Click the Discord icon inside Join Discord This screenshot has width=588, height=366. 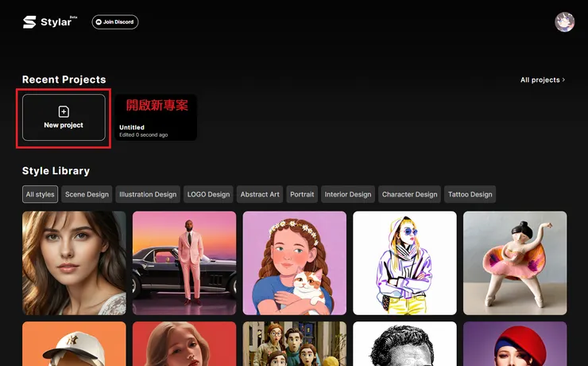point(99,21)
